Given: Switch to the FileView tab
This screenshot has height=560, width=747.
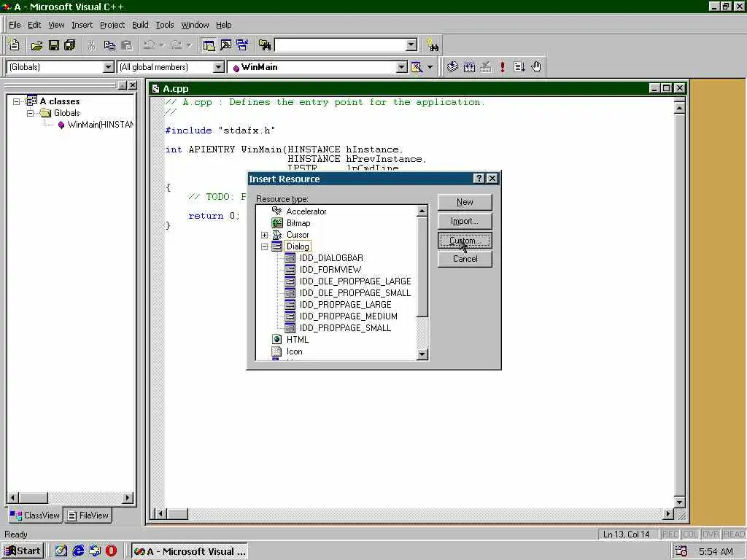Looking at the screenshot, I should pyautogui.click(x=88, y=516).
